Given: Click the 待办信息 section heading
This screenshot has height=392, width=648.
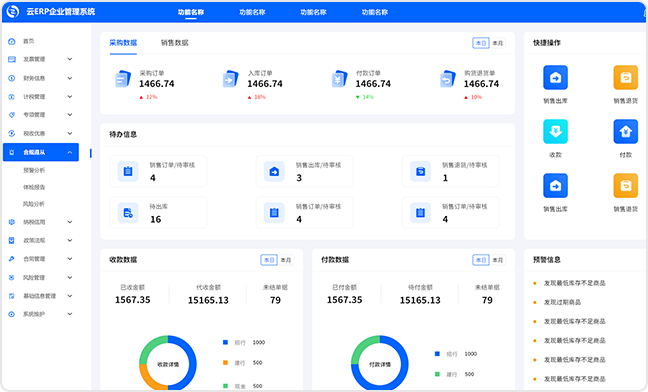Looking at the screenshot, I should click(123, 135).
